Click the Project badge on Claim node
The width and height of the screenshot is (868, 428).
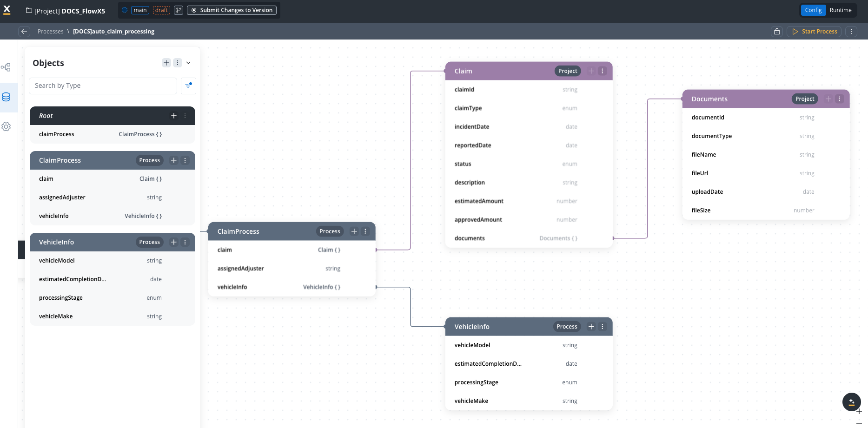(x=568, y=71)
